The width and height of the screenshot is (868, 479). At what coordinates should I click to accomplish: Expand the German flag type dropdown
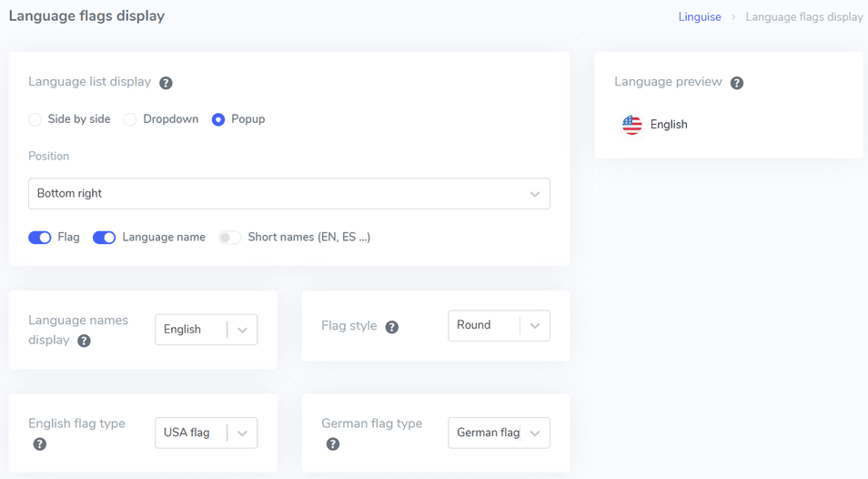[499, 433]
